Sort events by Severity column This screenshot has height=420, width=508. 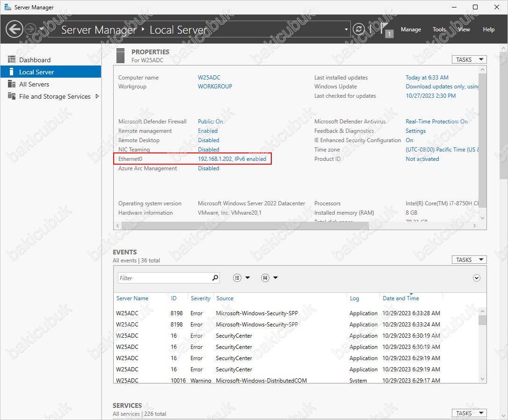click(x=201, y=298)
